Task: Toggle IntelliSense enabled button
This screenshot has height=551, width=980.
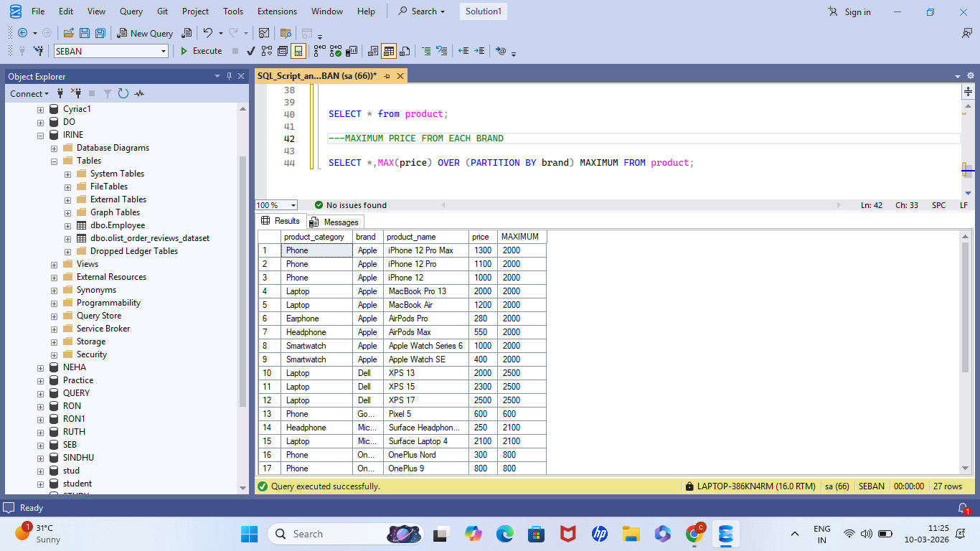Action: tap(298, 51)
